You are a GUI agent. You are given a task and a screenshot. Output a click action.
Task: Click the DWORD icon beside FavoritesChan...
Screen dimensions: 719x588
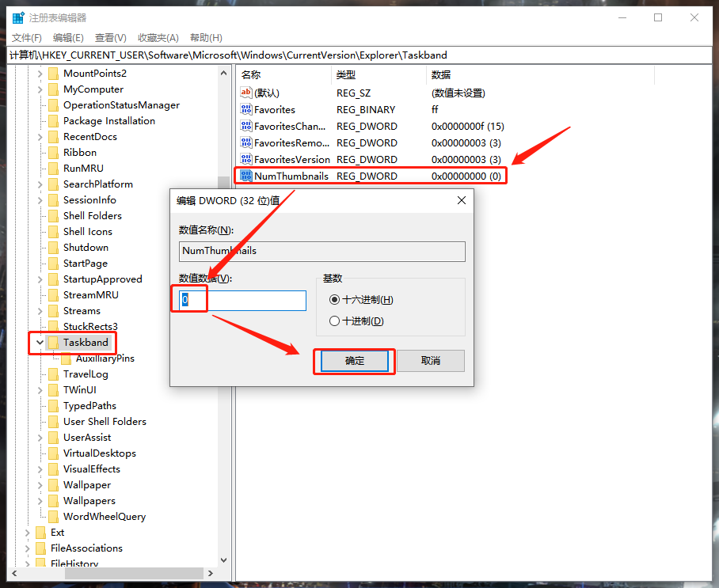tap(245, 126)
